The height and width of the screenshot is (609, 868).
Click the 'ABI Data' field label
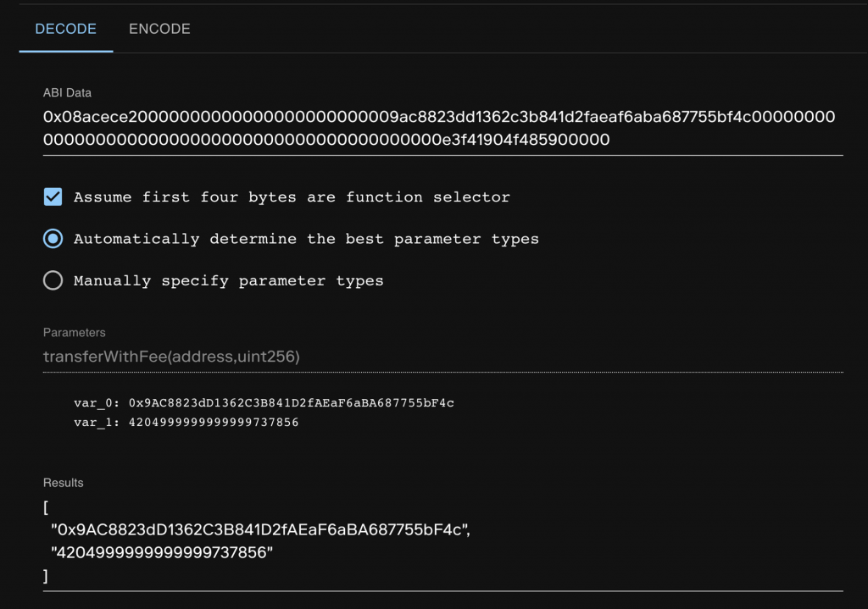pyautogui.click(x=67, y=92)
